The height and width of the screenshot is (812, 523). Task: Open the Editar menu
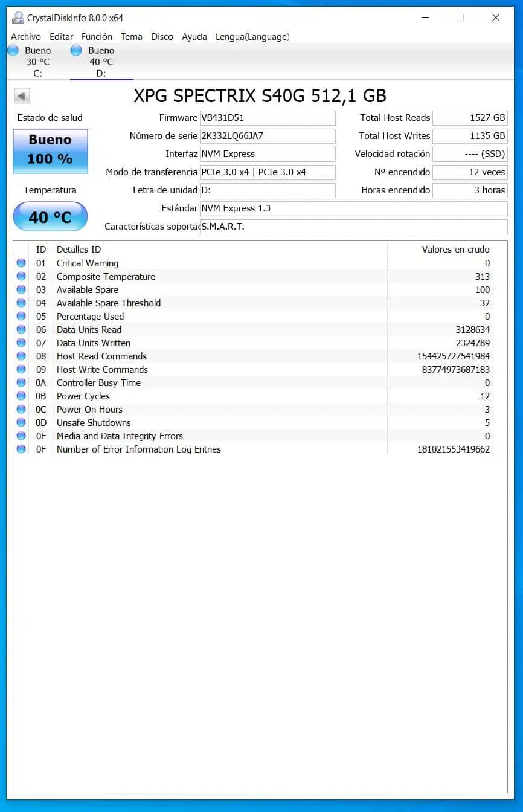tap(61, 37)
